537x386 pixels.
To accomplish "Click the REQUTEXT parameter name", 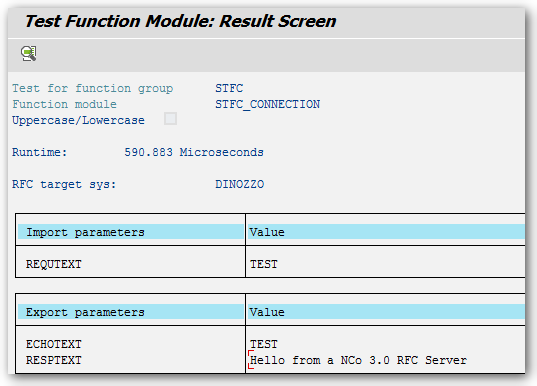I will pyautogui.click(x=54, y=264).
